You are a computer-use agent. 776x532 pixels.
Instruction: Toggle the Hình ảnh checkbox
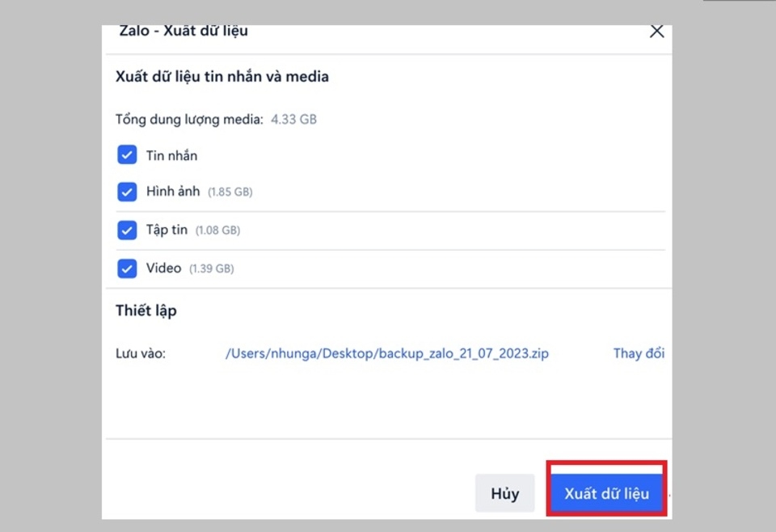[127, 192]
